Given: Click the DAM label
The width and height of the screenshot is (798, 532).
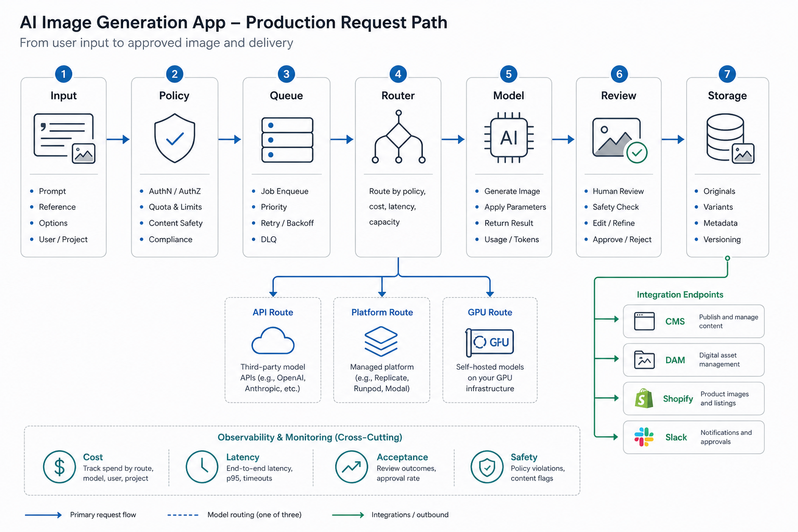Looking at the screenshot, I should [675, 360].
